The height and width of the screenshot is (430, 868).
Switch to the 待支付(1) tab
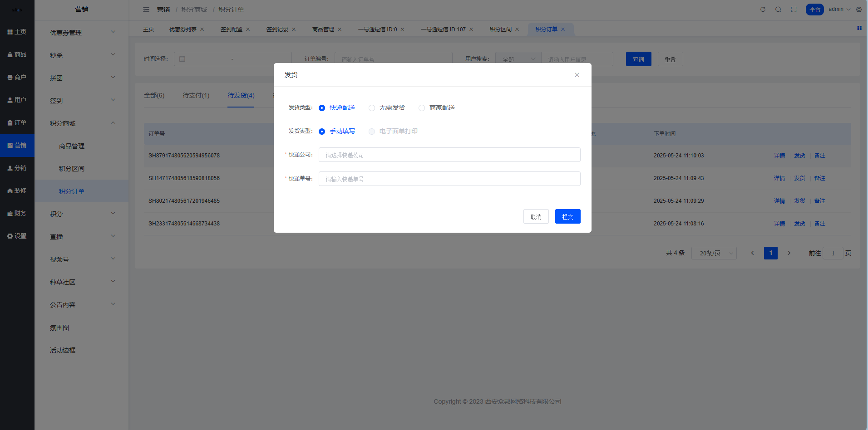pos(196,95)
